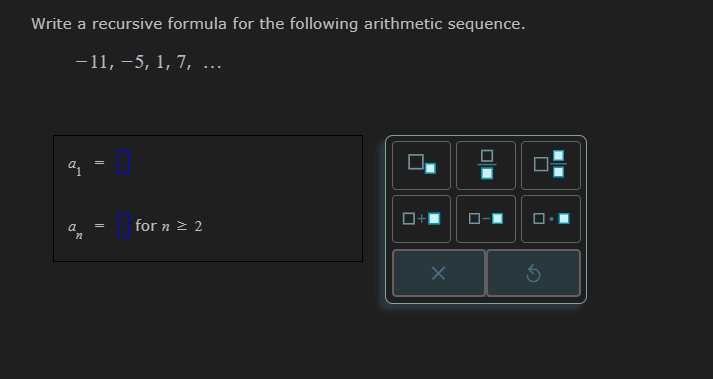Click the 'for n ≥ 2' condition text

coord(169,226)
